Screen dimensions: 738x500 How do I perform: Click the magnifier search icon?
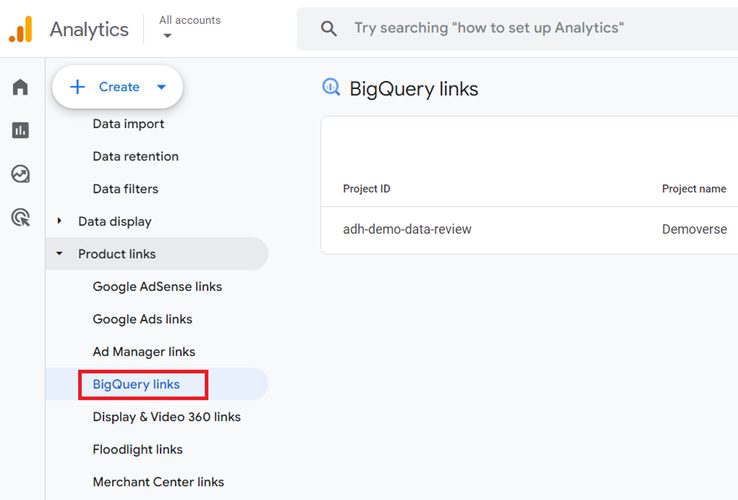pos(329,29)
